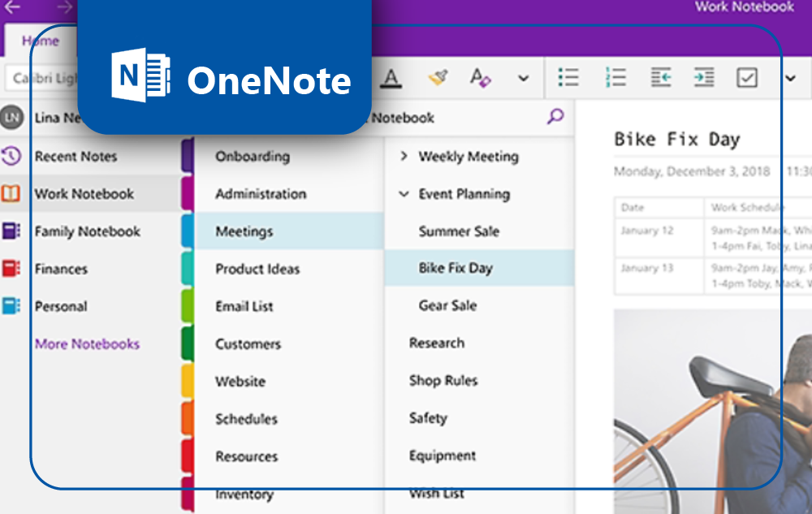Click the Clear Formatting icon
This screenshot has width=812, height=514.
point(479,77)
